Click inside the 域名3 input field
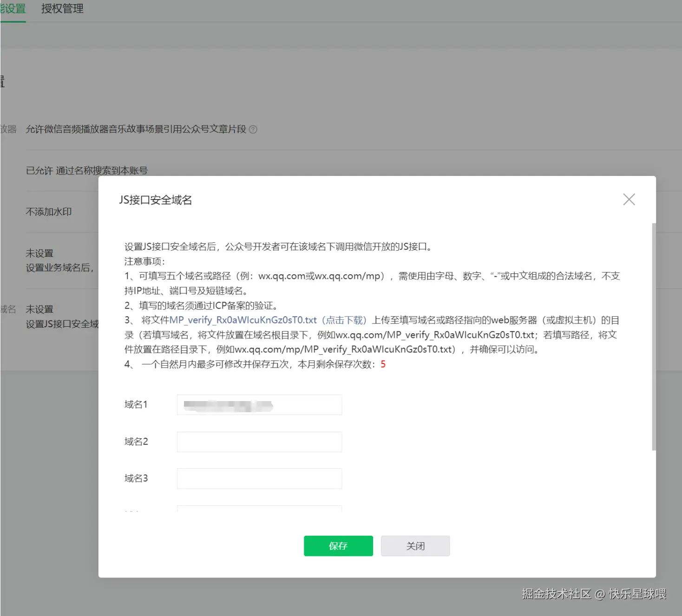Screen dimensions: 682x616 [x=259, y=478]
